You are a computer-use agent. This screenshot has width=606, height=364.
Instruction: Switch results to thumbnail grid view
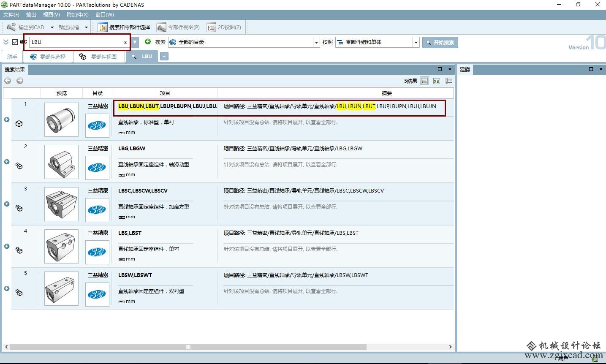(x=437, y=81)
